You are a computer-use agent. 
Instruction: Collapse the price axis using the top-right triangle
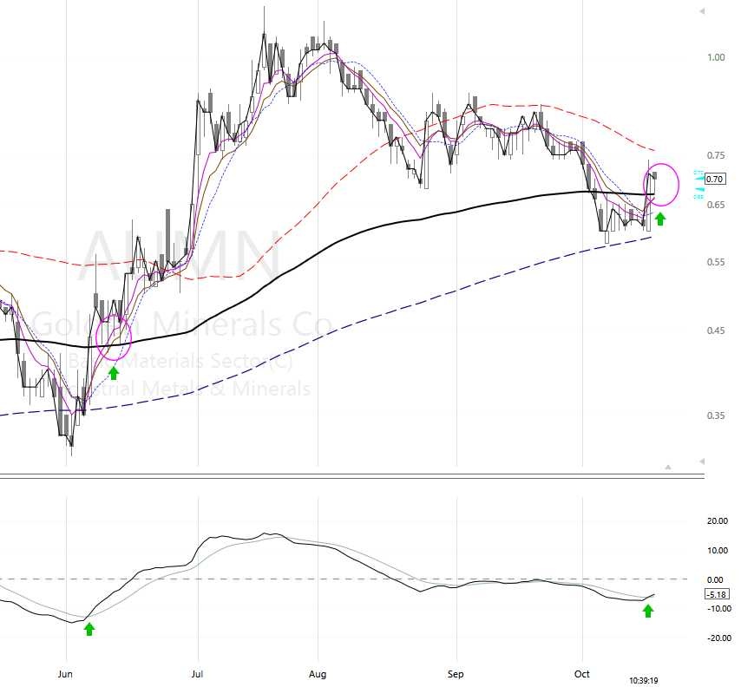(699, 13)
